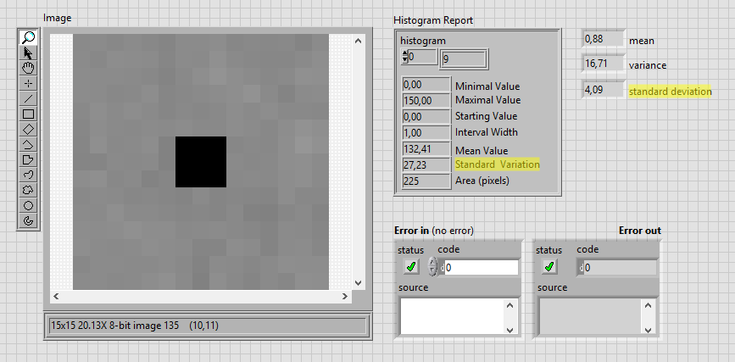Click the Error in code input field

[x=481, y=267]
